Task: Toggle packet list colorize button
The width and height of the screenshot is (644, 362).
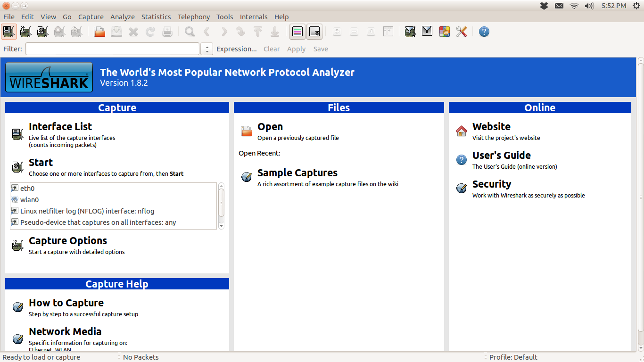Action: (x=297, y=32)
